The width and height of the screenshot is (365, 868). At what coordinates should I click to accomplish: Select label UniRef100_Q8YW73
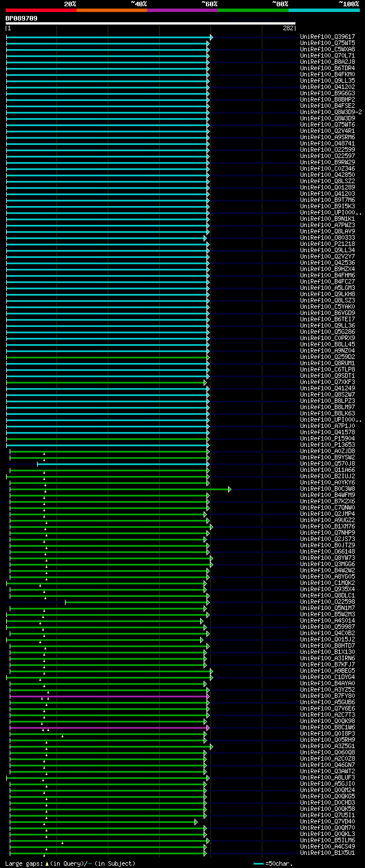pos(327,558)
